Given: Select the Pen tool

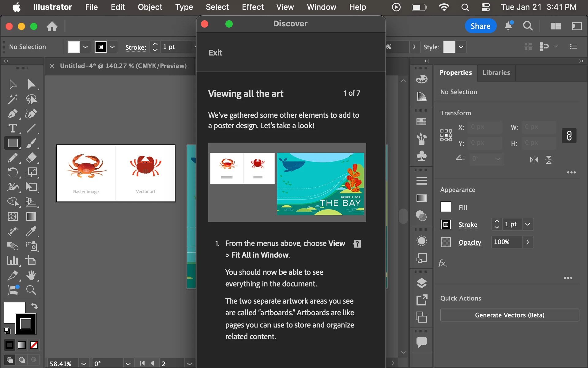Looking at the screenshot, I should 12,114.
